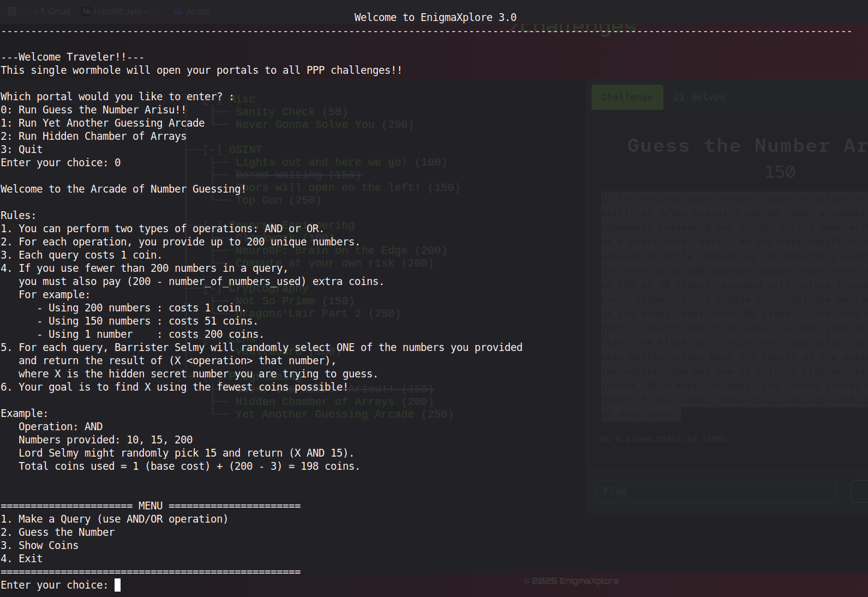Open the Top Gun (250) challenge
868x597 pixels.
278,200
